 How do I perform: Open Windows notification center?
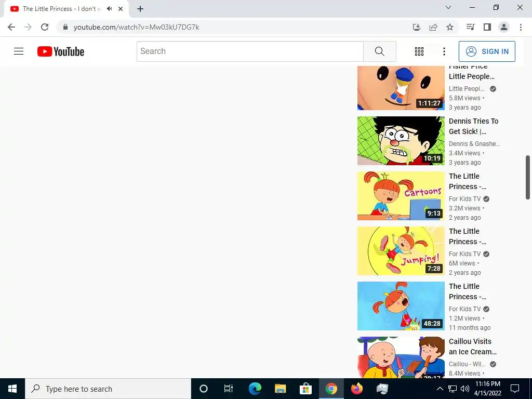point(515,389)
